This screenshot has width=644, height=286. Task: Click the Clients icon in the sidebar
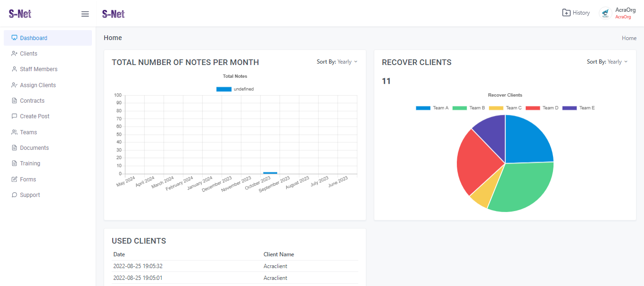(x=14, y=54)
